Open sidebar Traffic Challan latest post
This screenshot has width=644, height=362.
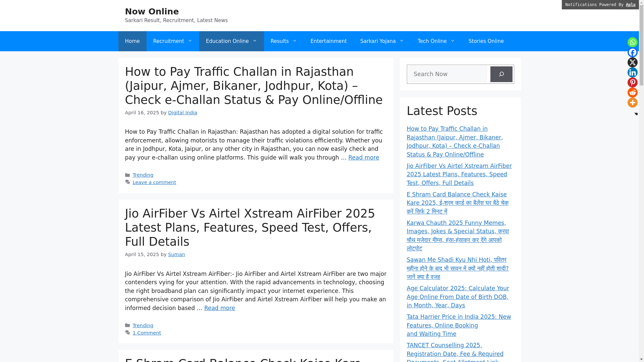pos(454,141)
